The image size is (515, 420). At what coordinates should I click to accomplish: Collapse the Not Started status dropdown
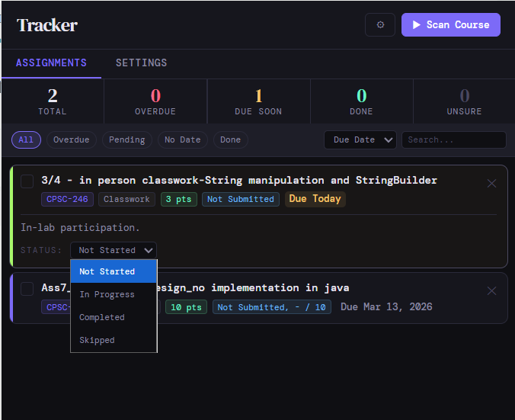(x=114, y=250)
